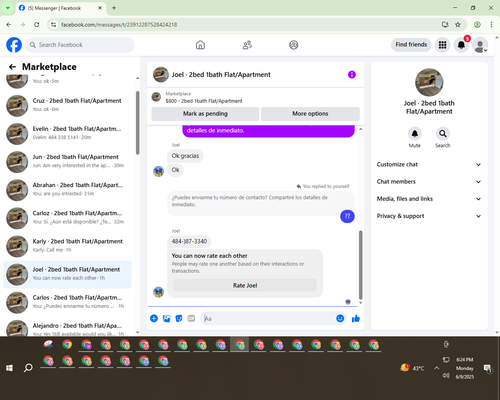Click Find friends button
The image size is (500, 400).
(x=411, y=45)
